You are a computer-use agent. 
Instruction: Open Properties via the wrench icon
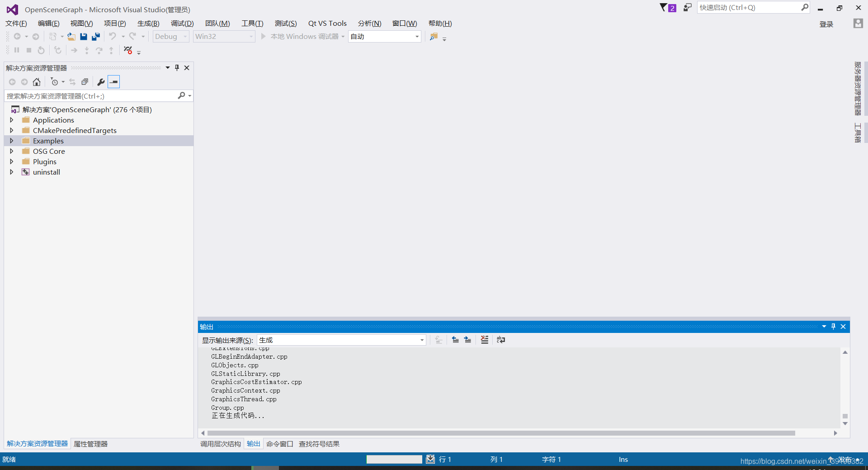point(101,82)
